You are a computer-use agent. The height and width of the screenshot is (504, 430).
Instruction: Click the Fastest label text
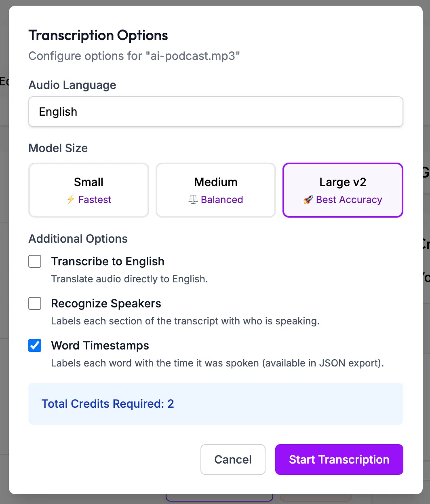click(x=94, y=199)
